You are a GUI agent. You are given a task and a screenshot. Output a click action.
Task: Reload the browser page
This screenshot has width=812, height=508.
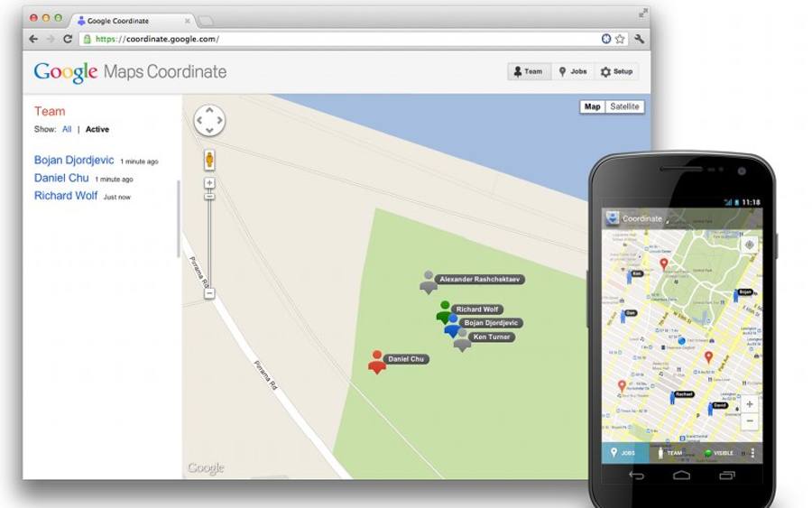pyautogui.click(x=68, y=39)
